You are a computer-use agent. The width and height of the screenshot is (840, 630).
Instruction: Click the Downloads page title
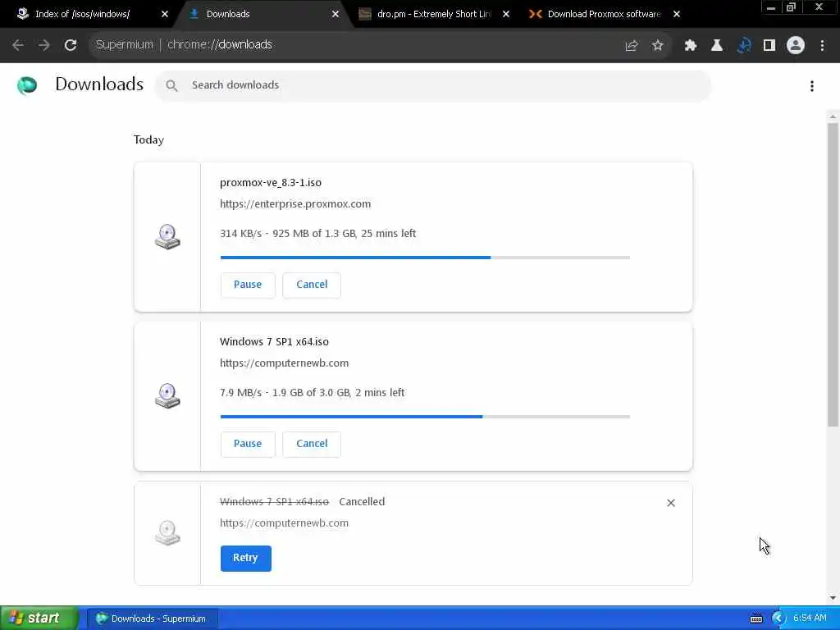(99, 84)
